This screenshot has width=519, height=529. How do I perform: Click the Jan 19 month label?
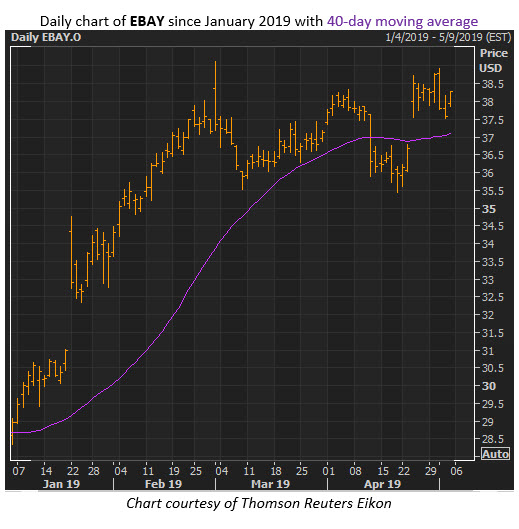[61, 484]
